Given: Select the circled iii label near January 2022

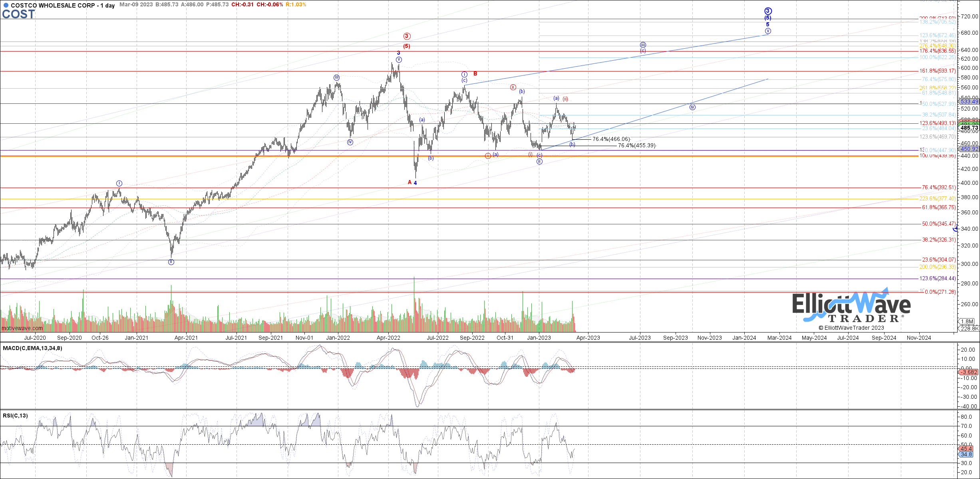Looking at the screenshot, I should coord(337,77).
